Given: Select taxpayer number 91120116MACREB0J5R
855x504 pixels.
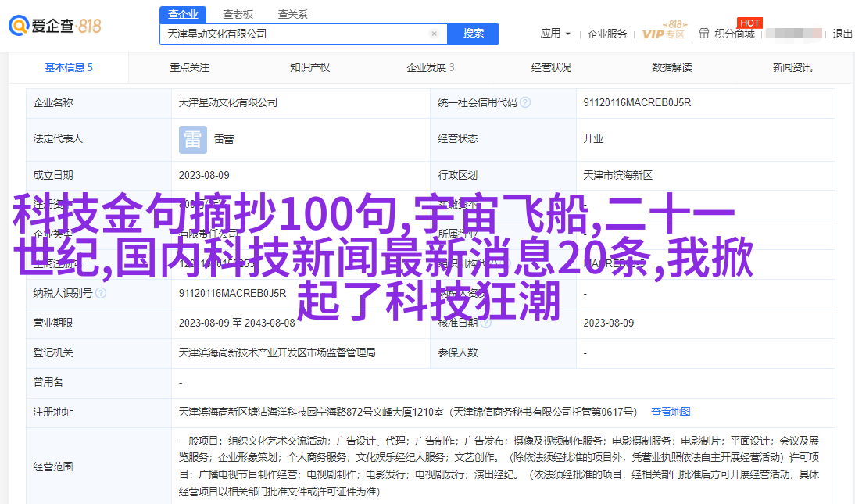Looking at the screenshot, I should click(x=232, y=294).
